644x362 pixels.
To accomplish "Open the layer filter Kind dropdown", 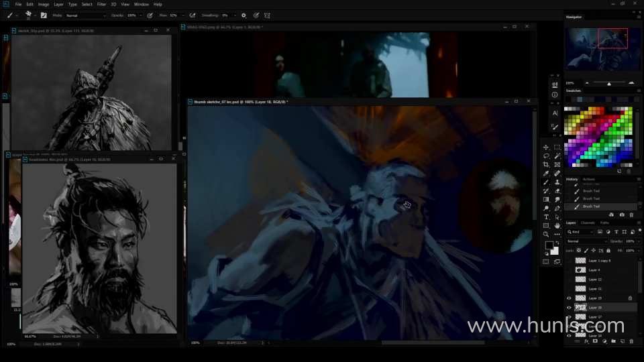I will point(581,232).
